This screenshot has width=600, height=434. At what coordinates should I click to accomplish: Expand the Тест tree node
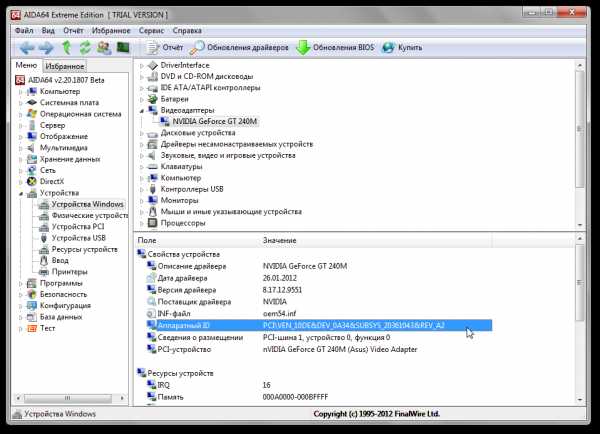[x=21, y=328]
